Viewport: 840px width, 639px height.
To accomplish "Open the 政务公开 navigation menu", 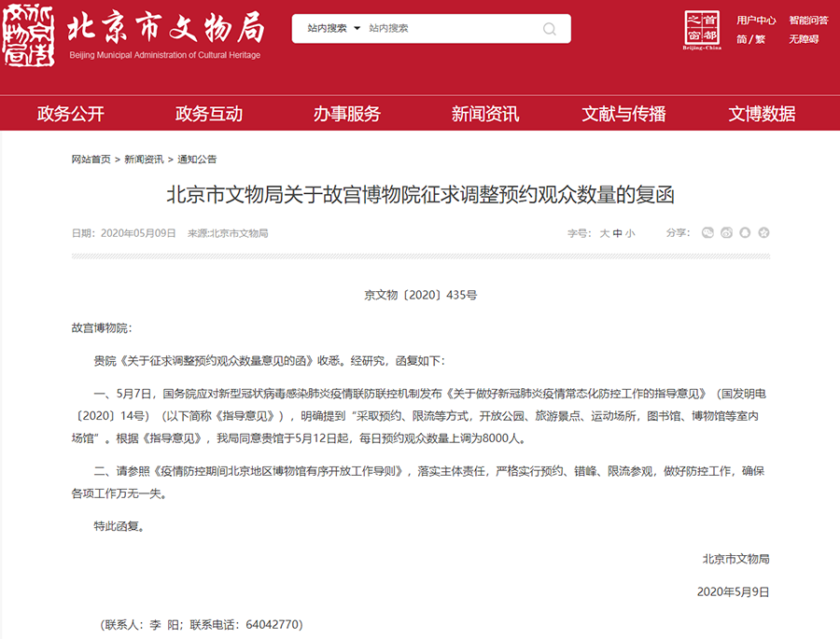I will coord(71,114).
